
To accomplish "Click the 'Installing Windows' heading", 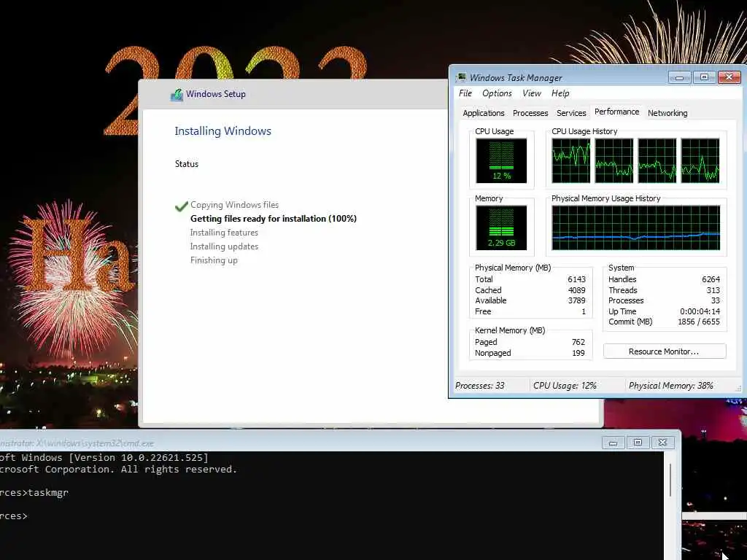I will pyautogui.click(x=222, y=131).
